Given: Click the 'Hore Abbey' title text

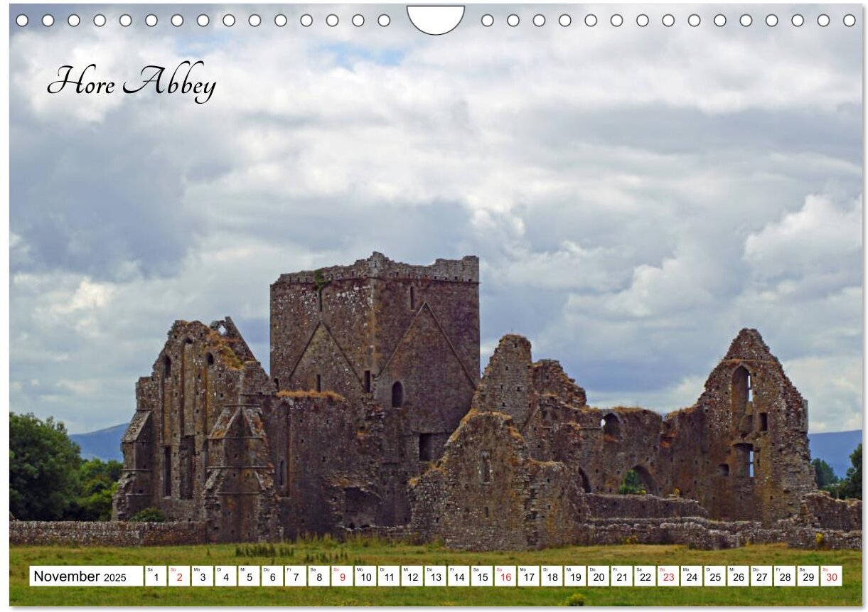Looking at the screenshot, I should [x=132, y=82].
